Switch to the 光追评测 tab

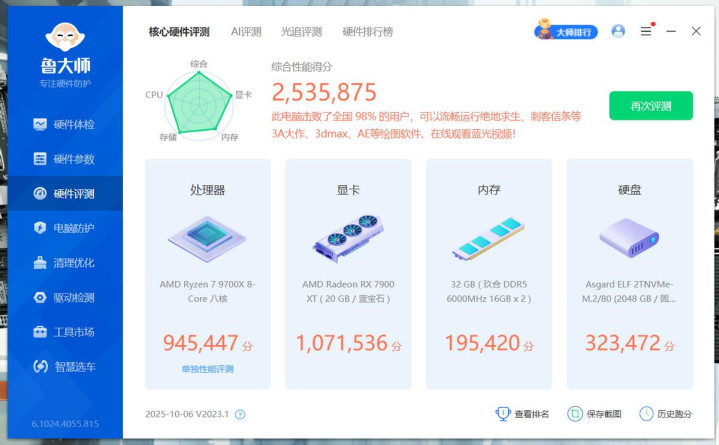[x=301, y=32]
